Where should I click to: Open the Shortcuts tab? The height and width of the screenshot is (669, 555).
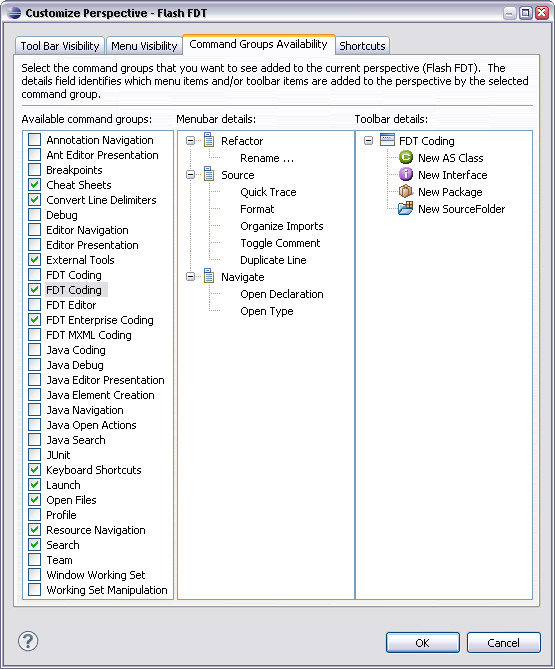362,46
